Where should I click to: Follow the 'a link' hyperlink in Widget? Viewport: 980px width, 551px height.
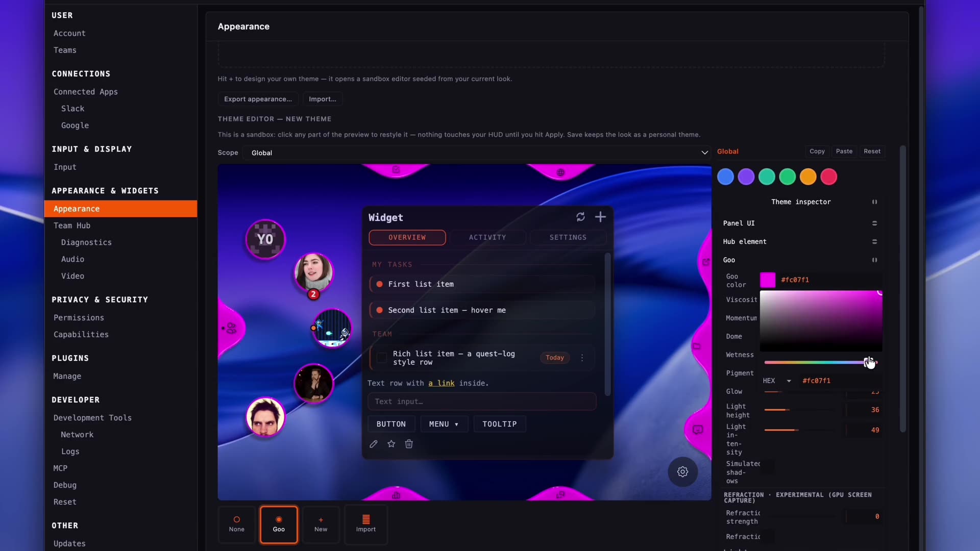click(x=442, y=383)
